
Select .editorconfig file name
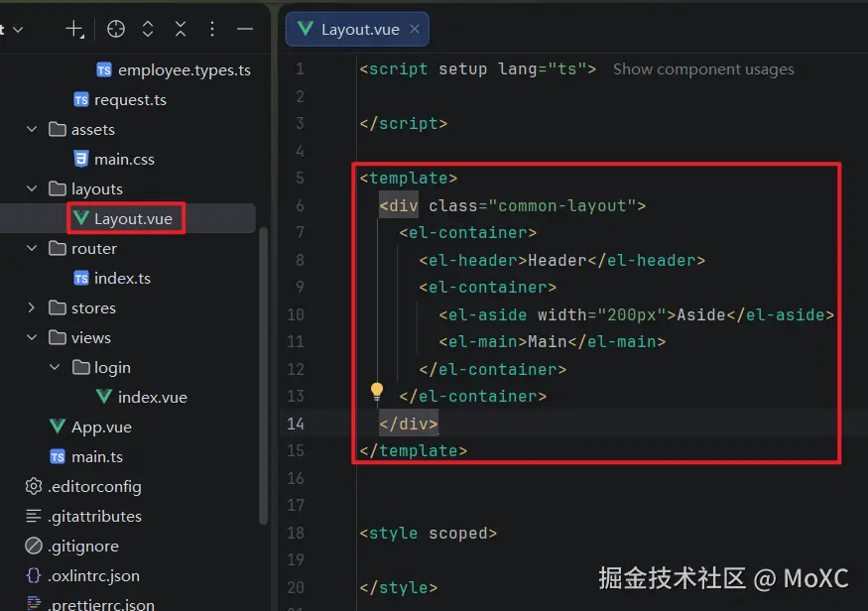pos(94,486)
